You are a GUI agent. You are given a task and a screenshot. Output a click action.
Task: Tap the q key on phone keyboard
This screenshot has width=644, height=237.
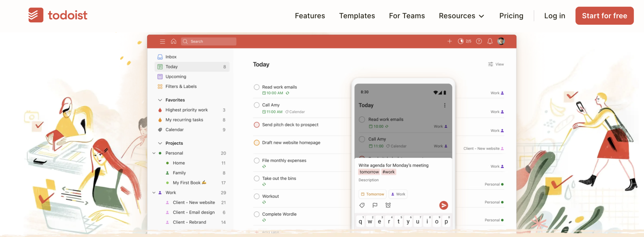tap(360, 221)
